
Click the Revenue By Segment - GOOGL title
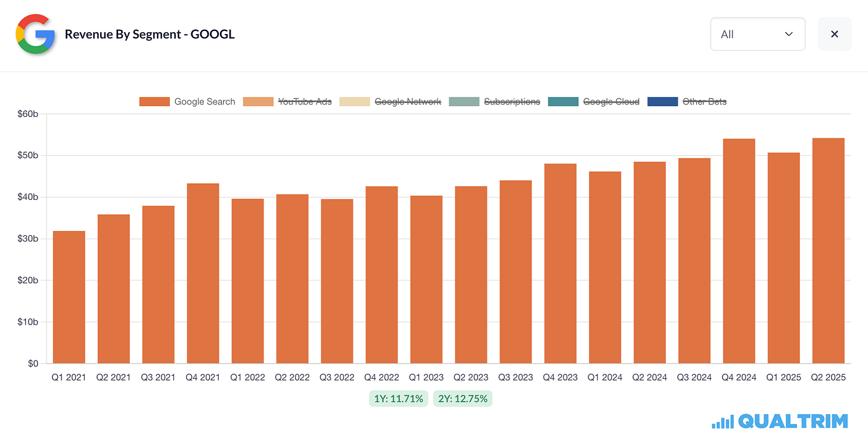[150, 34]
